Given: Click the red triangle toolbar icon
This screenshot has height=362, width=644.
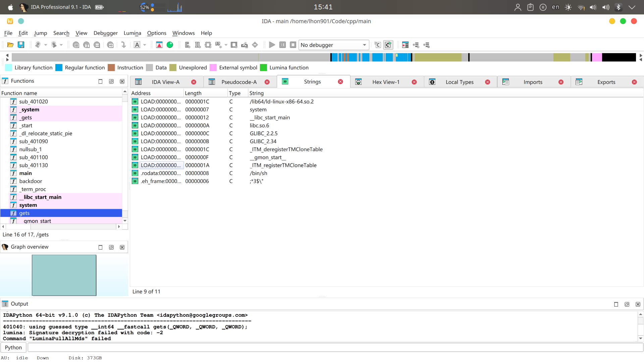Looking at the screenshot, I should pos(159,45).
